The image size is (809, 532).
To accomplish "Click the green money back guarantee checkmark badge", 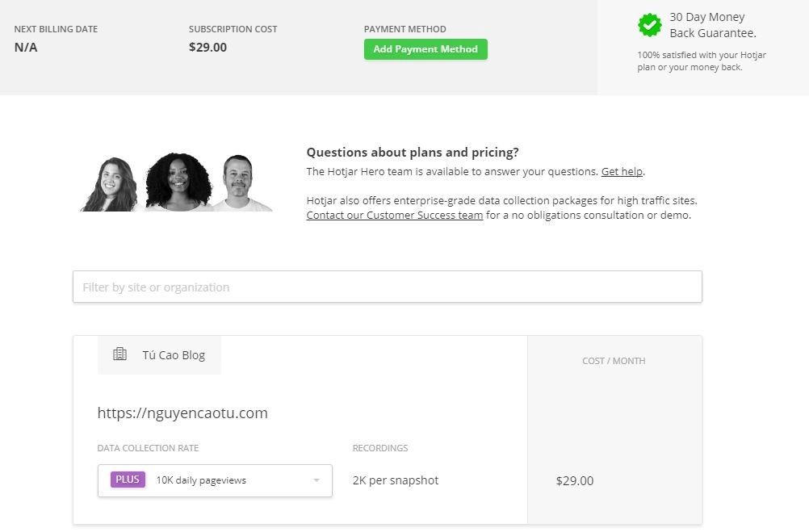I will (x=649, y=25).
